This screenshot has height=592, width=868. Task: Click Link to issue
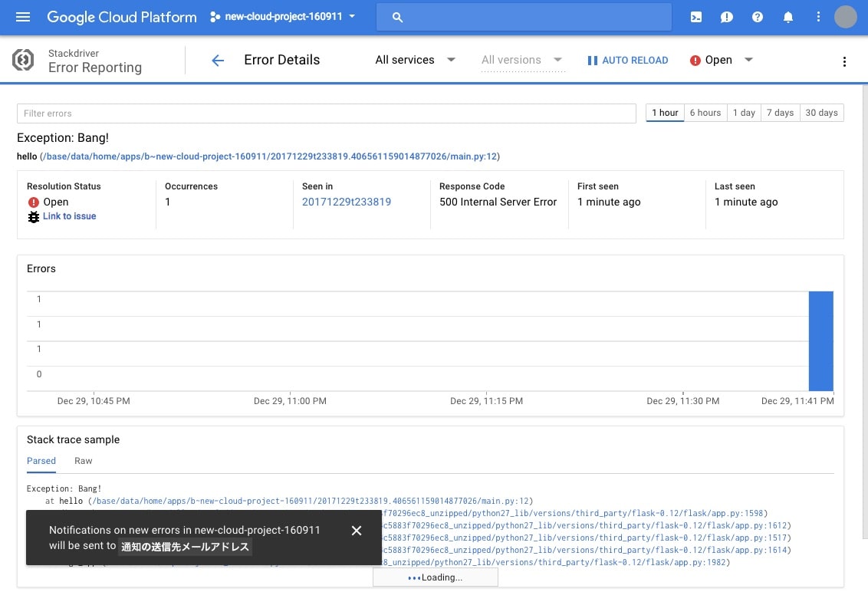[x=70, y=216]
